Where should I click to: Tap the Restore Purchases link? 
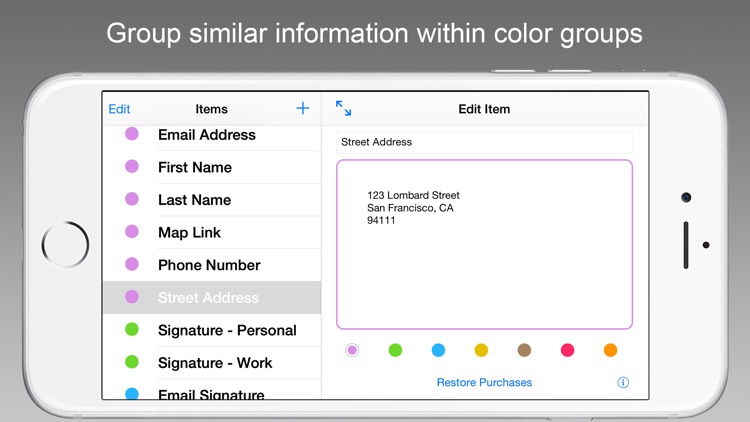pos(484,382)
